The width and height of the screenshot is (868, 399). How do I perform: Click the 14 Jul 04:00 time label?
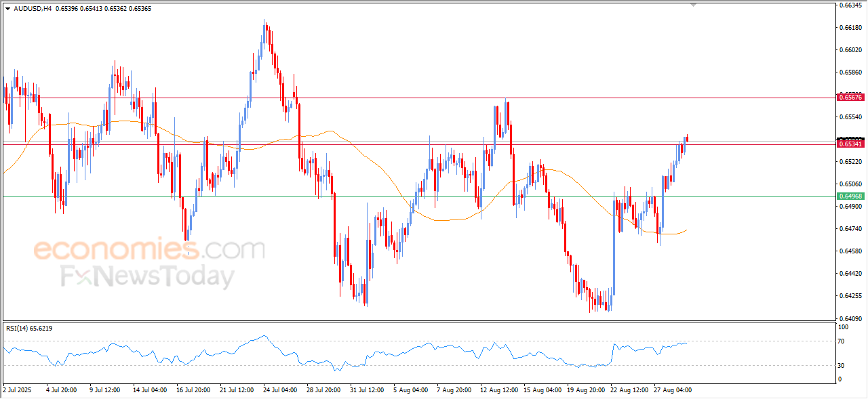point(149,390)
